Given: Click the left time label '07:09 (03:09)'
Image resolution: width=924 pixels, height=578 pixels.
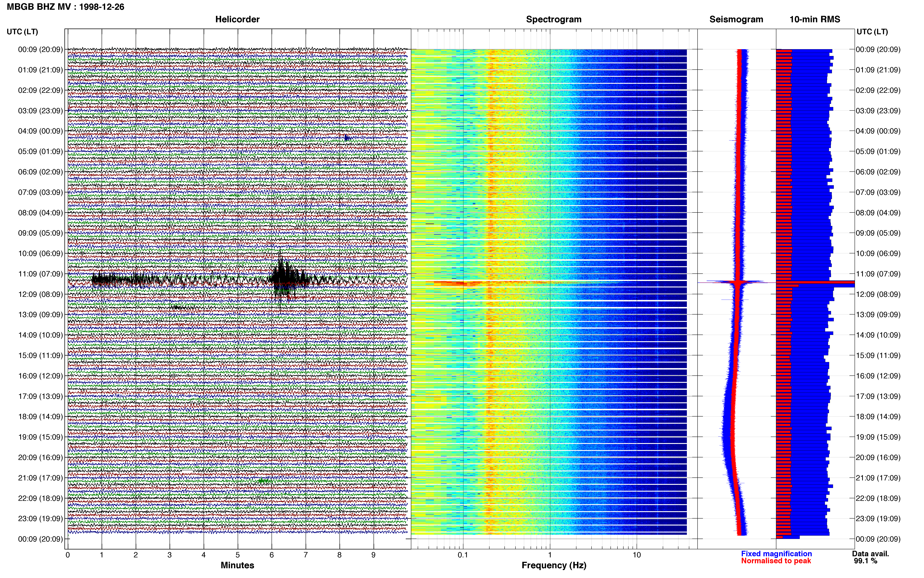Looking at the screenshot, I should click(41, 192).
